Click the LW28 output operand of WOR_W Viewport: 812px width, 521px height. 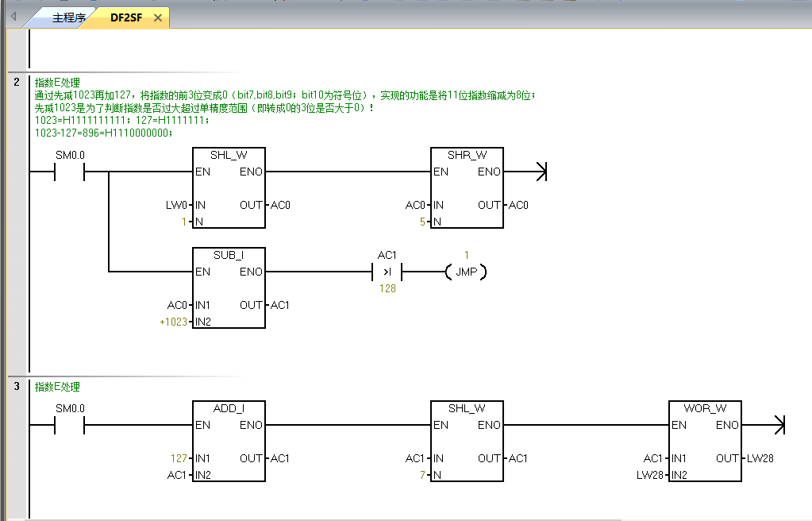click(760, 458)
